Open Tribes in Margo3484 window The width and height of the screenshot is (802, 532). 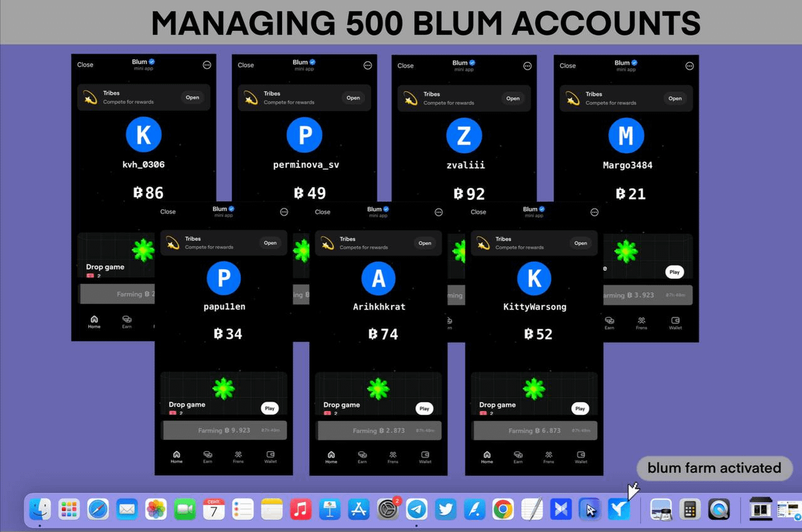click(x=675, y=98)
